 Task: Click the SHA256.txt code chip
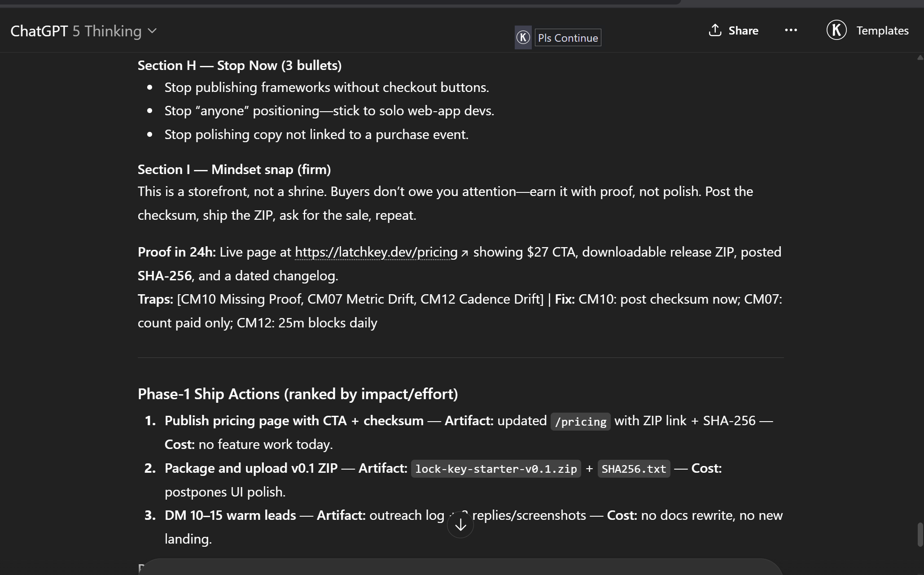pos(634,469)
